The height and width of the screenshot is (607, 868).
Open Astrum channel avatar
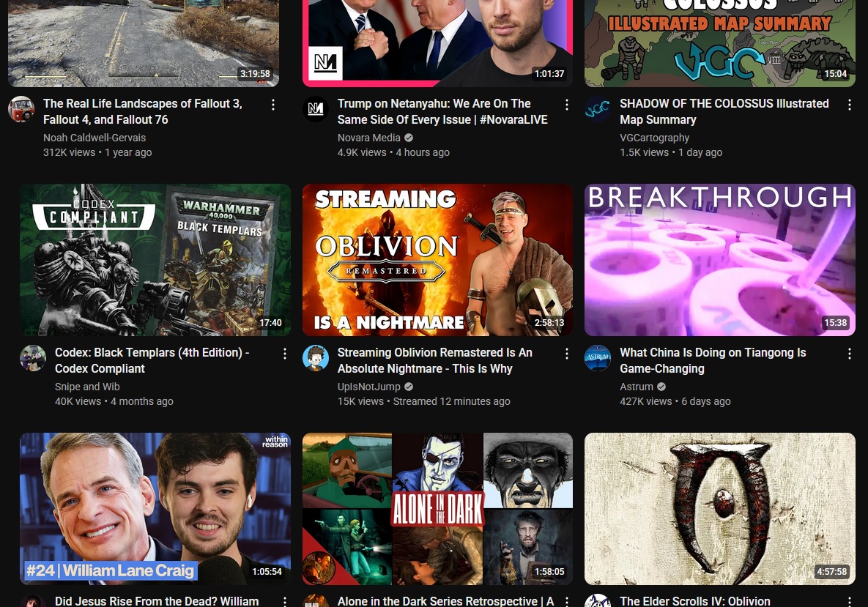point(598,358)
